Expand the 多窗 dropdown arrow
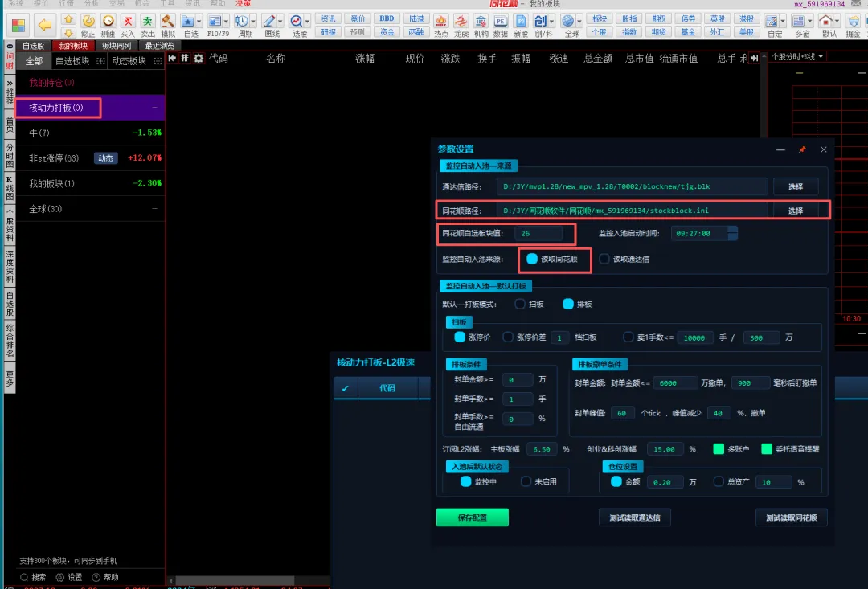Screen dimensions: 868x589 point(809,22)
